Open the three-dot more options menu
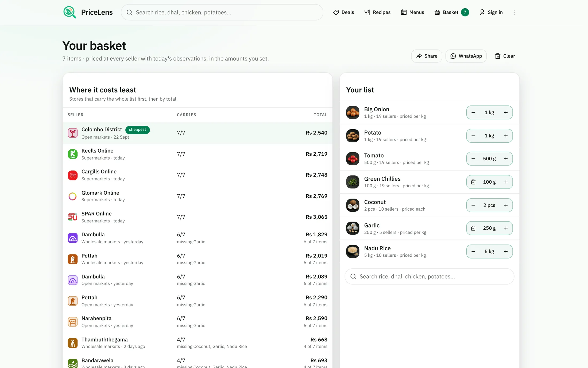Screen dimensions: 588x368 [x=514, y=12]
